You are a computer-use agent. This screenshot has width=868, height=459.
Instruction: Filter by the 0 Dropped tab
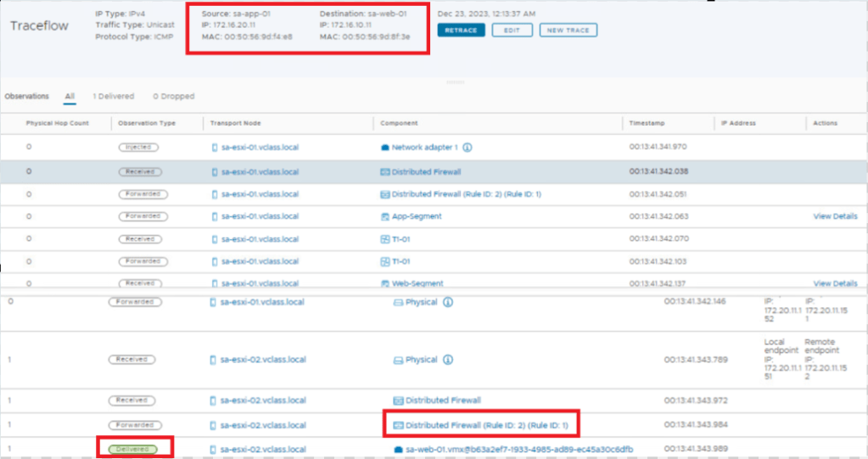pos(173,97)
